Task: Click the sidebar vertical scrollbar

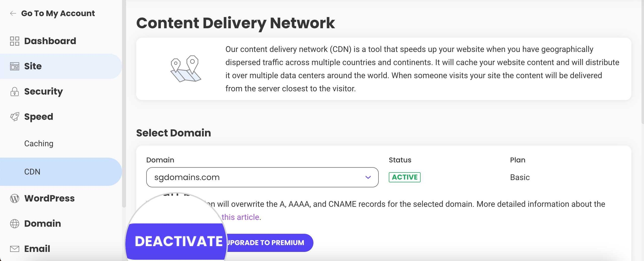Action: (124, 104)
